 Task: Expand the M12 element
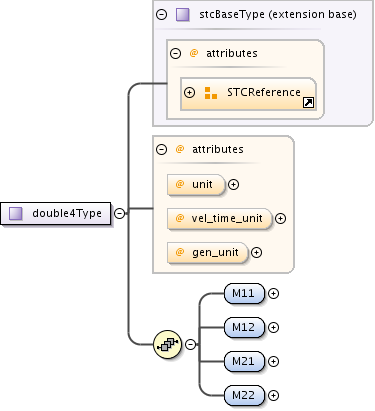pyautogui.click(x=273, y=327)
